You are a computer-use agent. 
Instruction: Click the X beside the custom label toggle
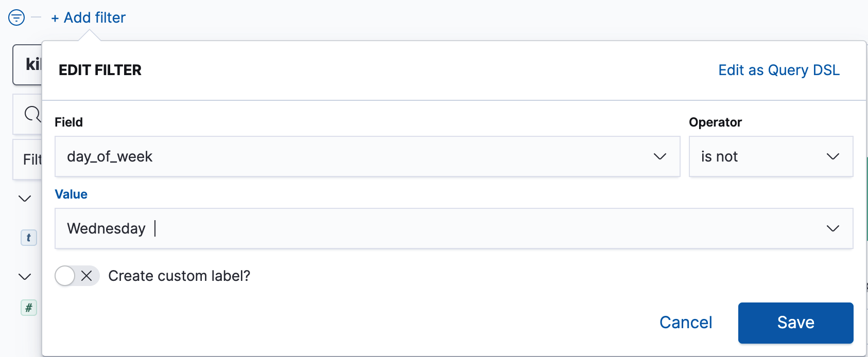pos(86,276)
